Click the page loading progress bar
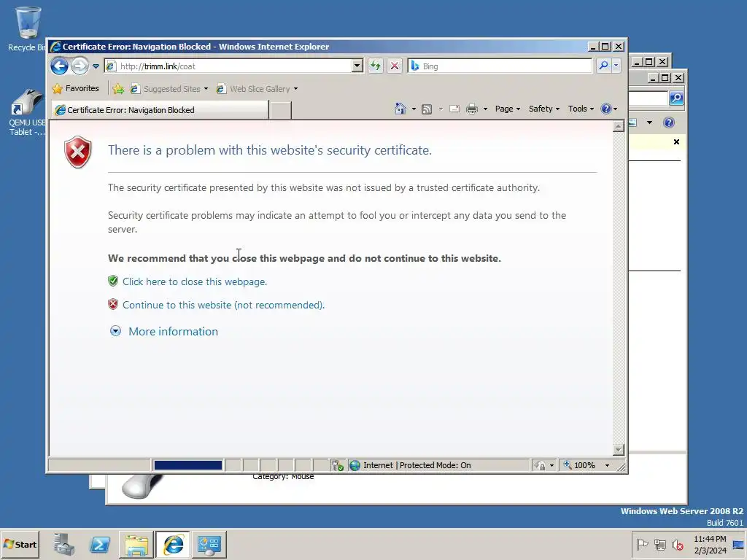This screenshot has width=747, height=560. [187, 465]
